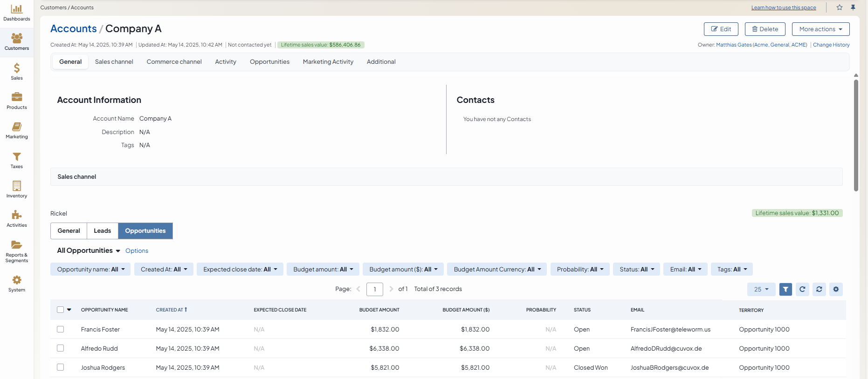
Task: Open grid settings gear icon
Action: 836,289
